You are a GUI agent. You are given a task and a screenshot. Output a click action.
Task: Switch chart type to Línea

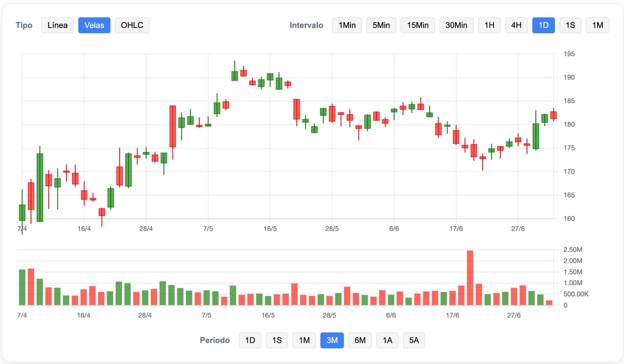[58, 25]
